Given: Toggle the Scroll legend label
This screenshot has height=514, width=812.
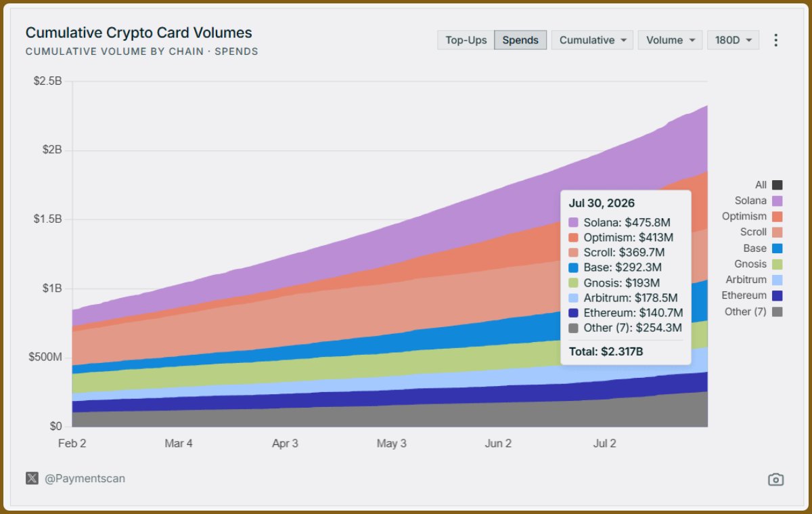Looking at the screenshot, I should click(x=753, y=232).
